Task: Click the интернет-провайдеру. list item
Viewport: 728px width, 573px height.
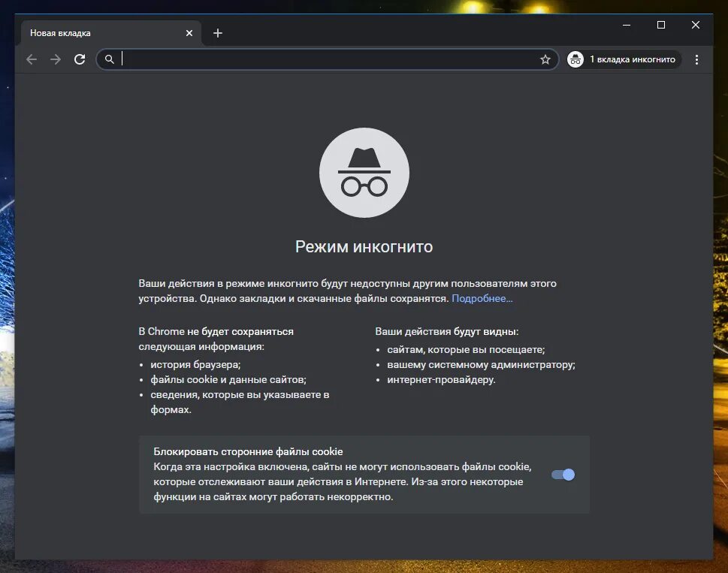Action: coord(441,379)
